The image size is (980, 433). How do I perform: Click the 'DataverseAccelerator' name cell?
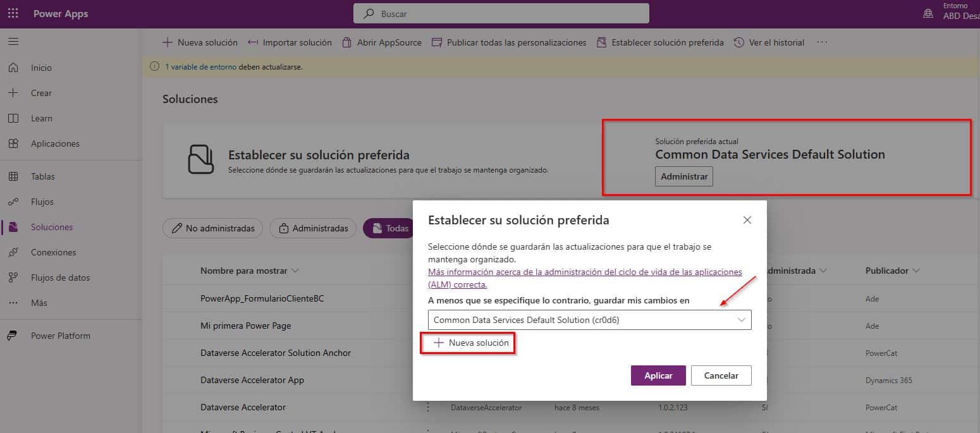pos(486,408)
